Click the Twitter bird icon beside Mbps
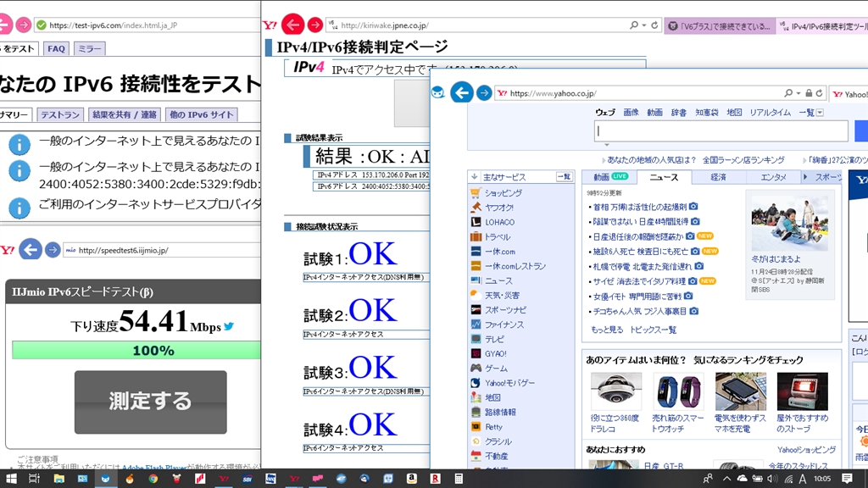Viewport: 868px width, 488px height. point(229,326)
